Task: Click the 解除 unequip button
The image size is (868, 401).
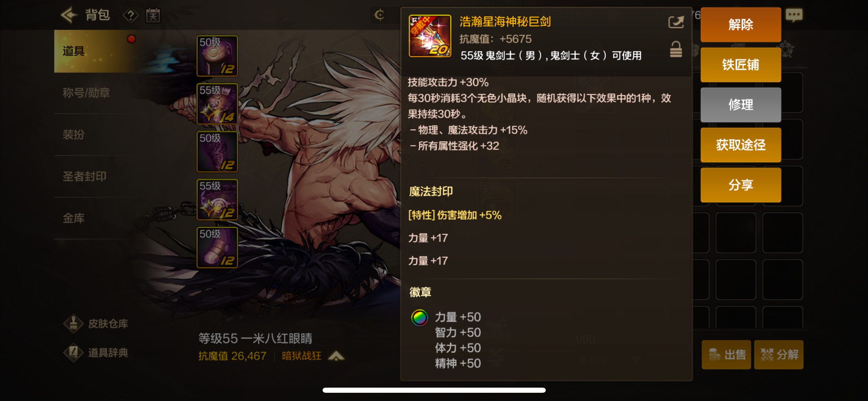Action: pyautogui.click(x=741, y=25)
